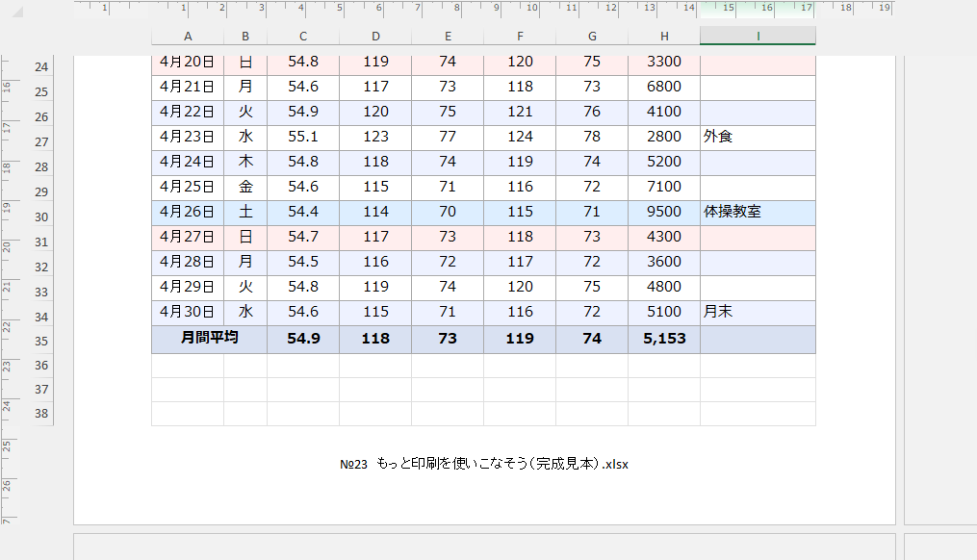Click column header E
This screenshot has height=560, width=977.
(x=448, y=37)
